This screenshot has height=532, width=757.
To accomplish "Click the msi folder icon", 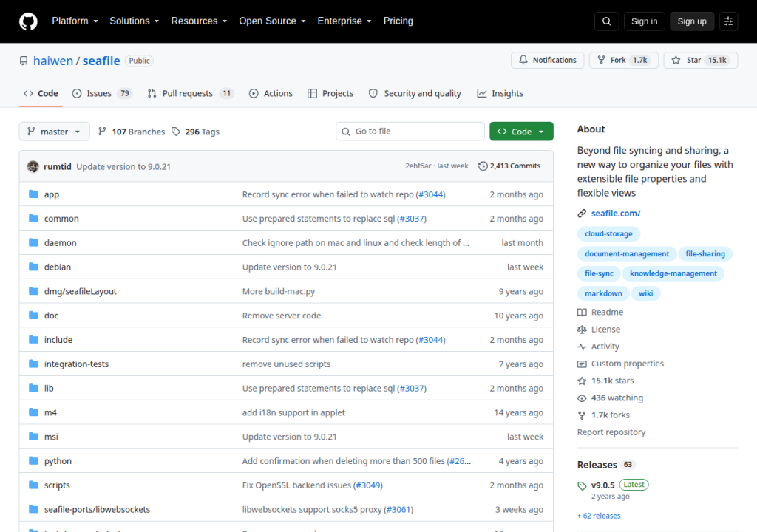I will click(33, 437).
